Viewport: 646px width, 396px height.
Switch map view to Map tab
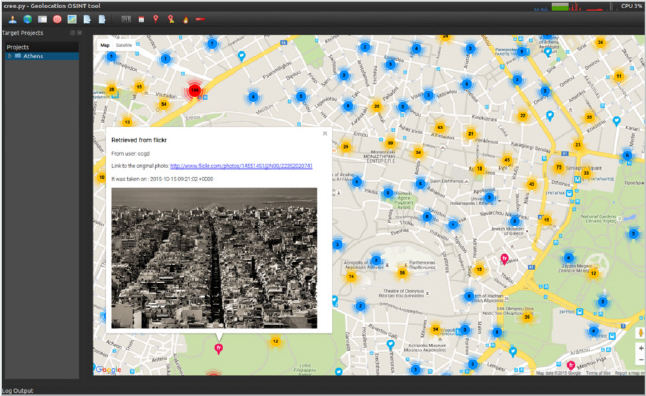[x=105, y=45]
